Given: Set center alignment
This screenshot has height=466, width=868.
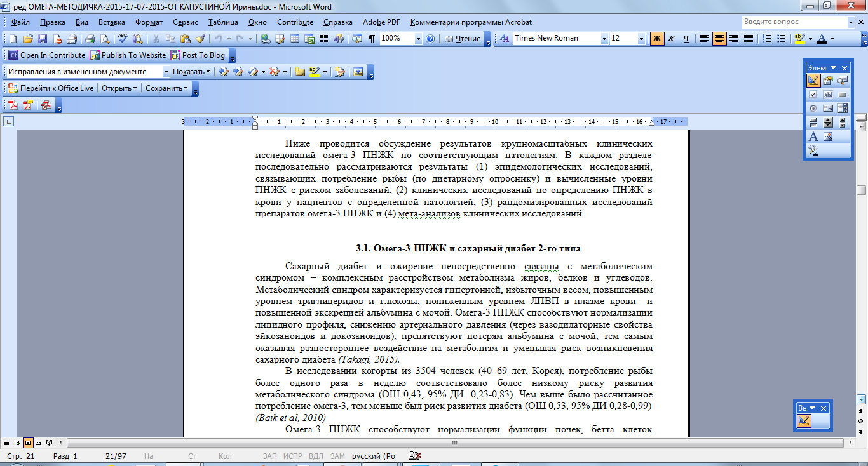Looking at the screenshot, I should [719, 39].
